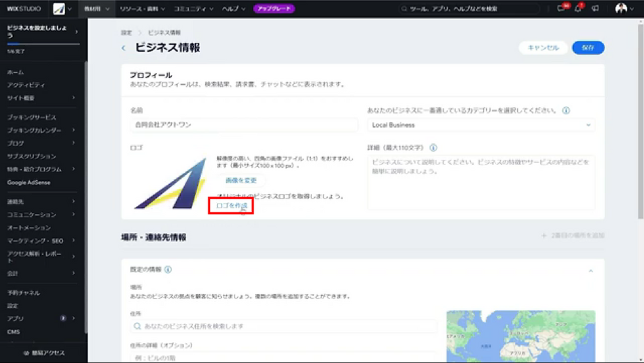Expand サイト概要 in the sidebar
This screenshot has height=363, width=644.
pyautogui.click(x=74, y=98)
